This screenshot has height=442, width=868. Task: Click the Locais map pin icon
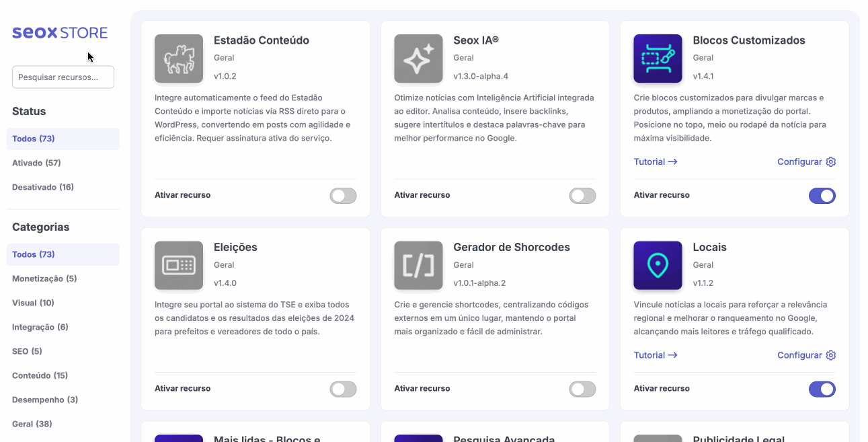pos(658,265)
